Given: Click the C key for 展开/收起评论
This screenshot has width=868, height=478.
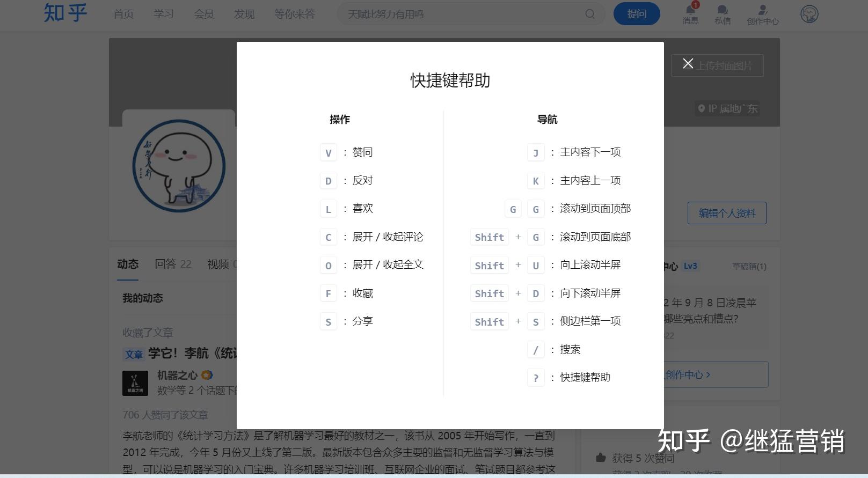Looking at the screenshot, I should pos(329,237).
